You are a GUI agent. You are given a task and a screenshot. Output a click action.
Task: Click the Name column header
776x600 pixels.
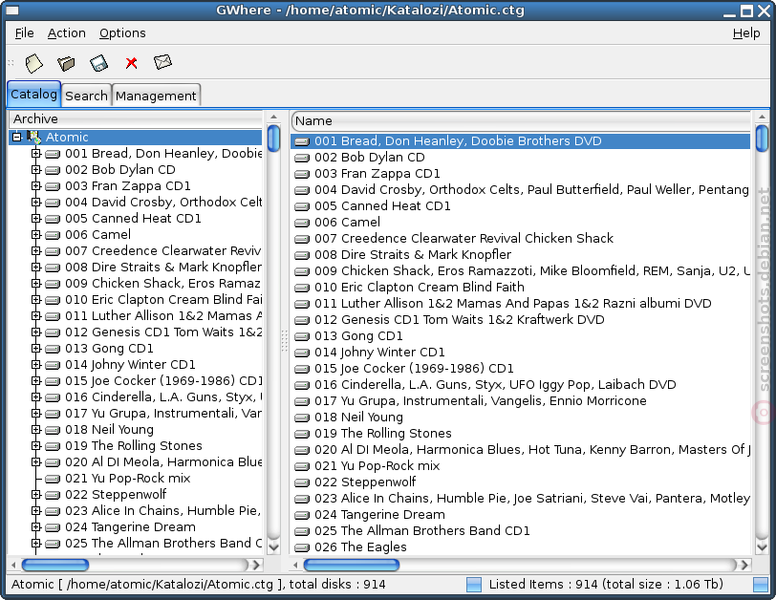(x=521, y=121)
